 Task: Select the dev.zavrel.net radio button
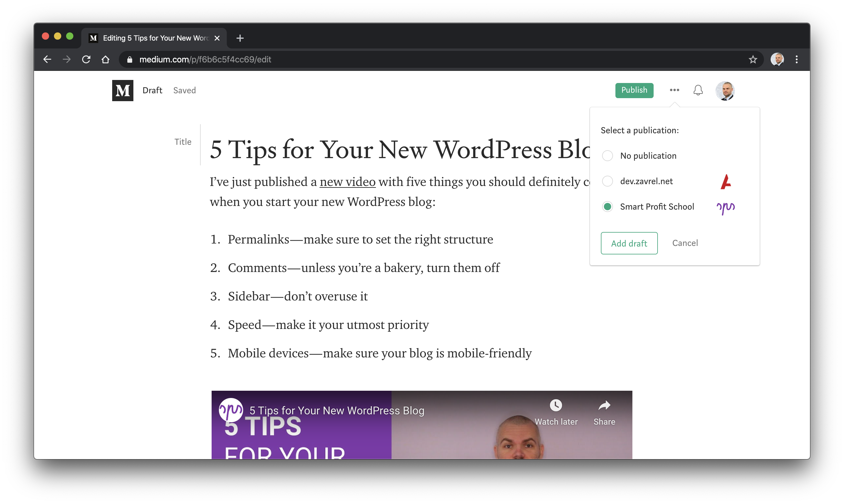click(x=607, y=181)
